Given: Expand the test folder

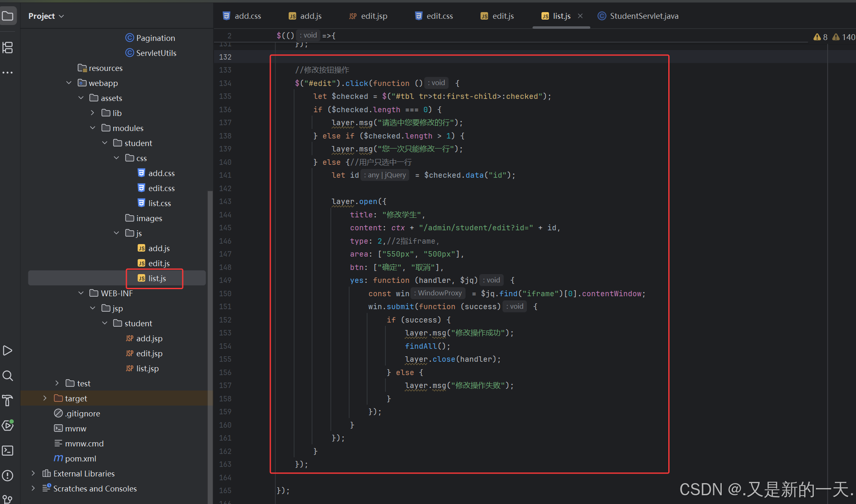Looking at the screenshot, I should tap(57, 383).
